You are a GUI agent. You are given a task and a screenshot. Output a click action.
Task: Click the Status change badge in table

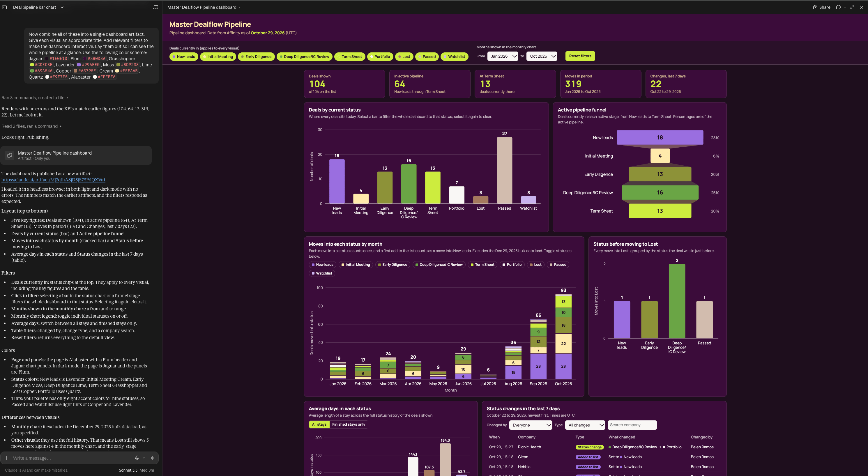589,447
